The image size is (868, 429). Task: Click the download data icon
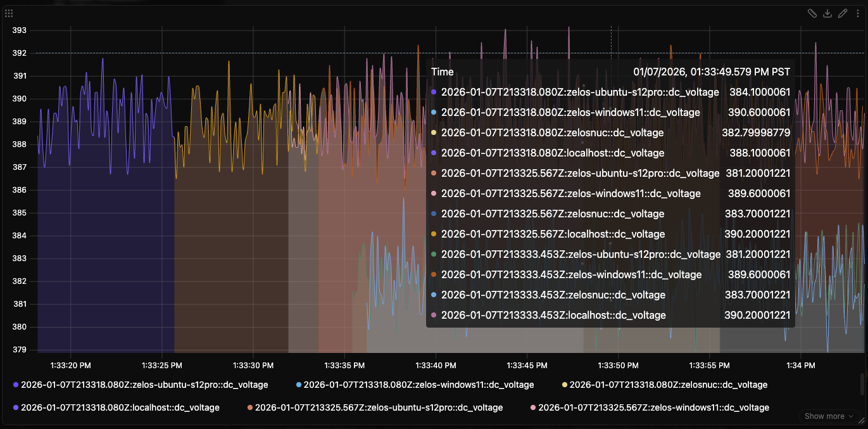[x=827, y=13]
